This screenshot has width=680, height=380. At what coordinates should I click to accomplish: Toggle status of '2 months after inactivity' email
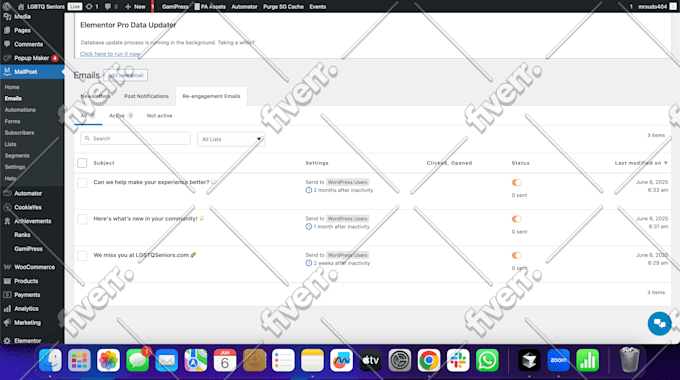pos(516,183)
